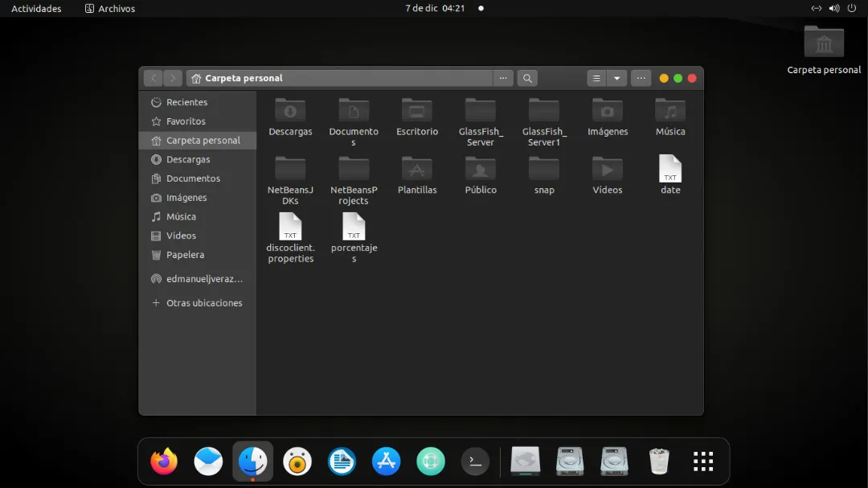The width and height of the screenshot is (868, 488).
Task: Open Imágenes in the sidebar
Action: click(198, 198)
